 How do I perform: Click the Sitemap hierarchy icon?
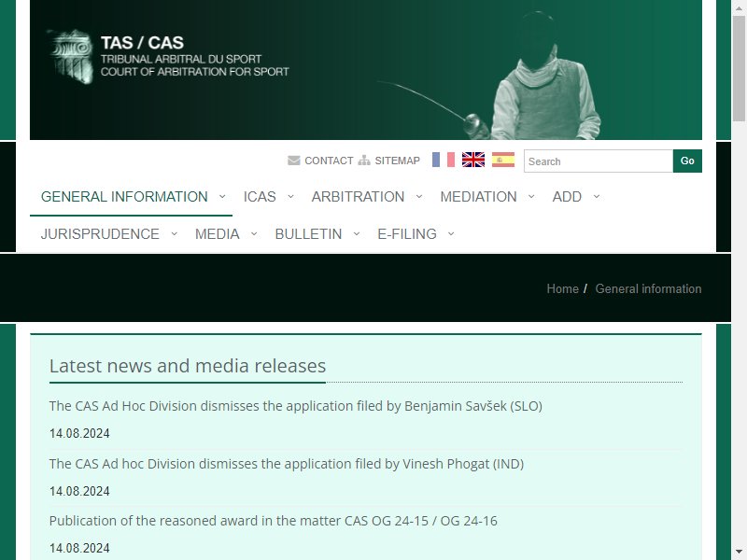click(364, 161)
